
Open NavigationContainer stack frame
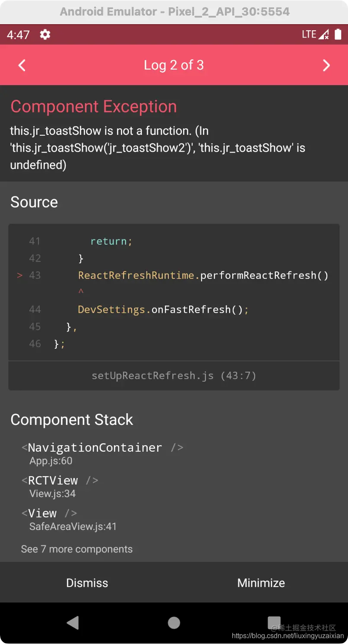pos(102,453)
